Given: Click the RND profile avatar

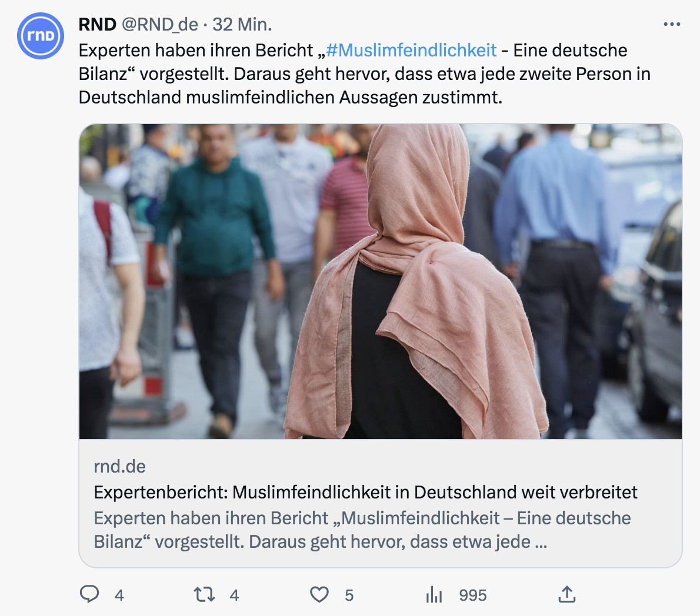Looking at the screenshot, I should pyautogui.click(x=40, y=36).
